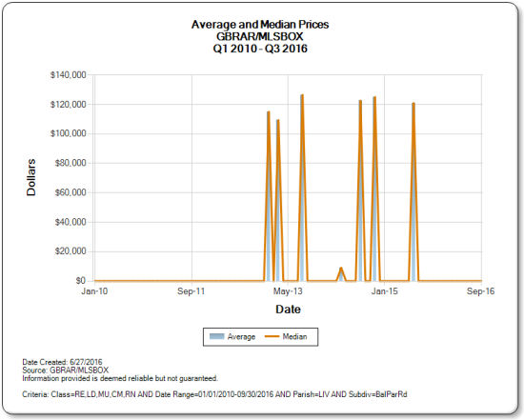
Task: Click the $140,000 y-axis label
Action: click(69, 75)
